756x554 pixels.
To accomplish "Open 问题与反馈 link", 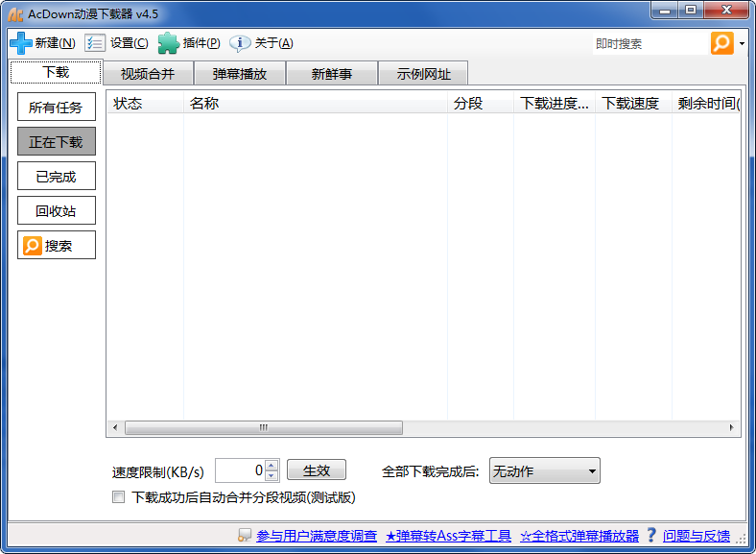I will [697, 536].
